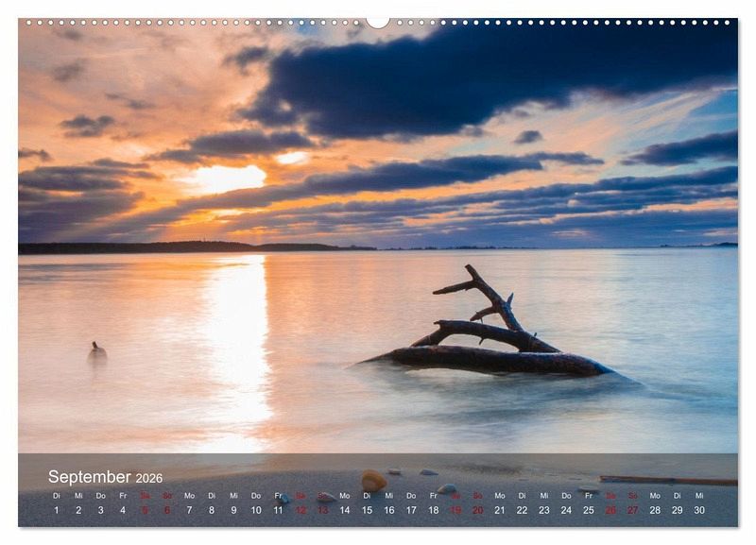The height and width of the screenshot is (545, 756).
Task: Choose date 23 in the calendar strip
Action: pyautogui.click(x=544, y=510)
